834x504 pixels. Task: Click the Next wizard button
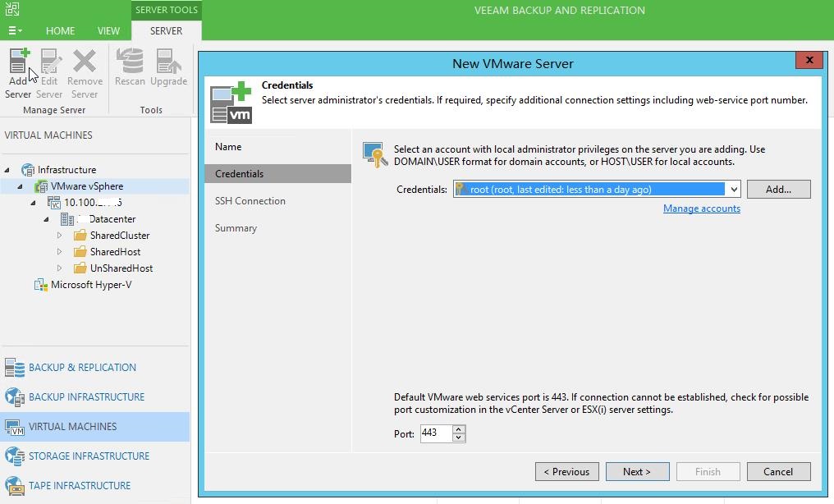(637, 471)
